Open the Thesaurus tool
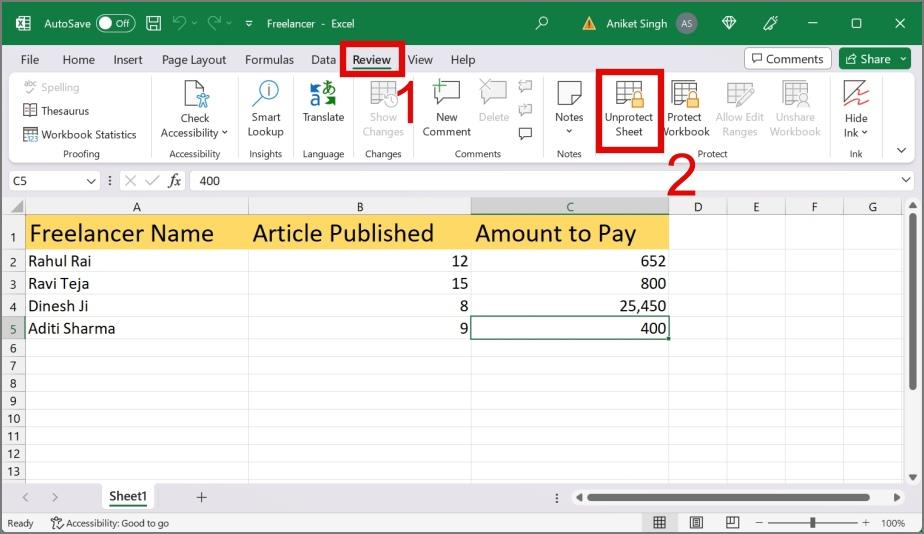 tap(56, 111)
